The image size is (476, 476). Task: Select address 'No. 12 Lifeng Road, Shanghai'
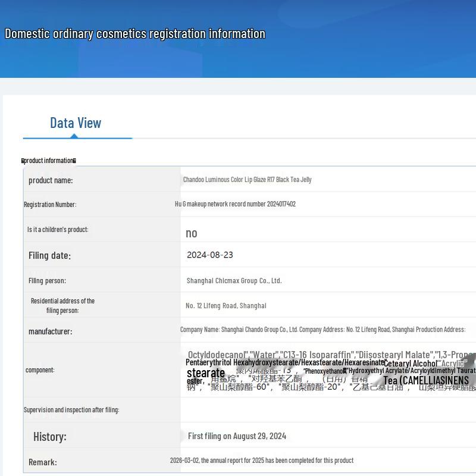(226, 306)
